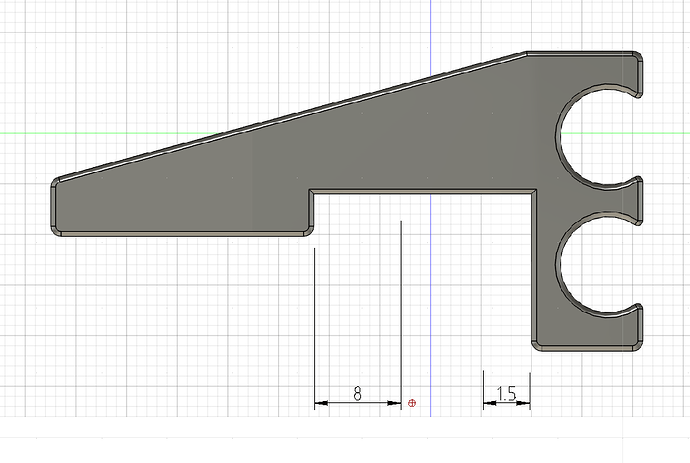The image size is (690, 463).
Task: Select the left arrowhead of the 8 dimension
Action: click(x=320, y=403)
